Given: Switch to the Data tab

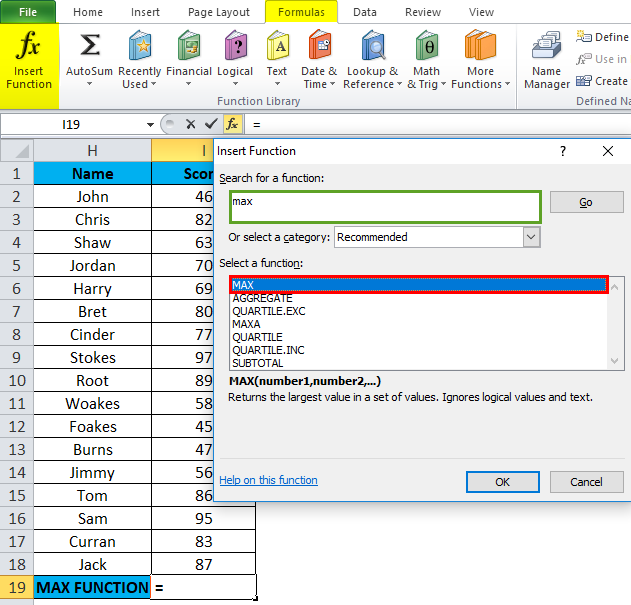Looking at the screenshot, I should click(x=365, y=12).
